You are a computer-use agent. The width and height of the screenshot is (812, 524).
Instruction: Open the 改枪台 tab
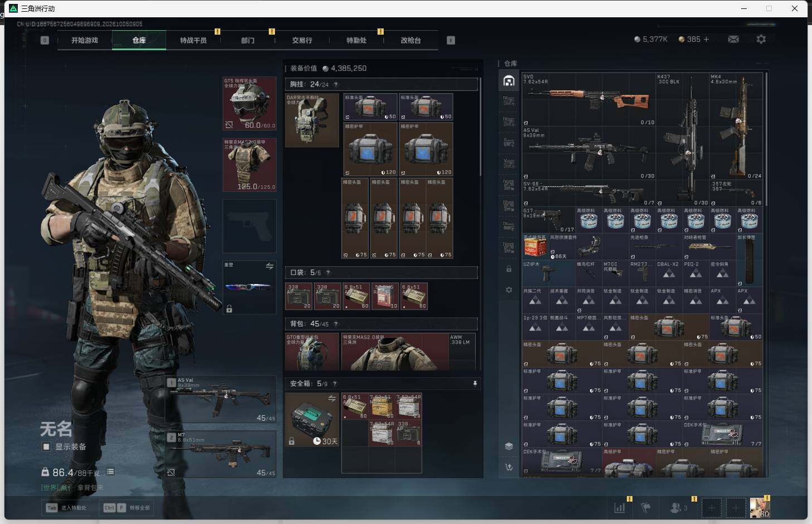(410, 40)
